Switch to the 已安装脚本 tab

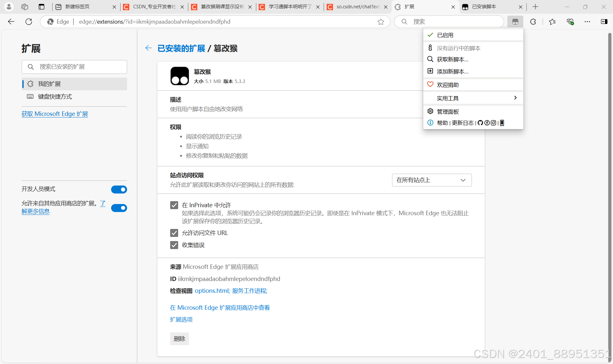coord(488,7)
